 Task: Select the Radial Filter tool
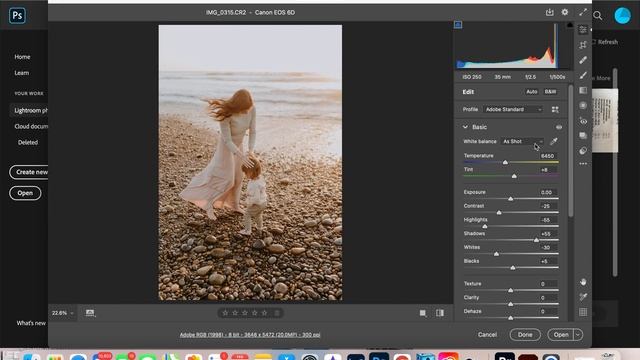[583, 105]
